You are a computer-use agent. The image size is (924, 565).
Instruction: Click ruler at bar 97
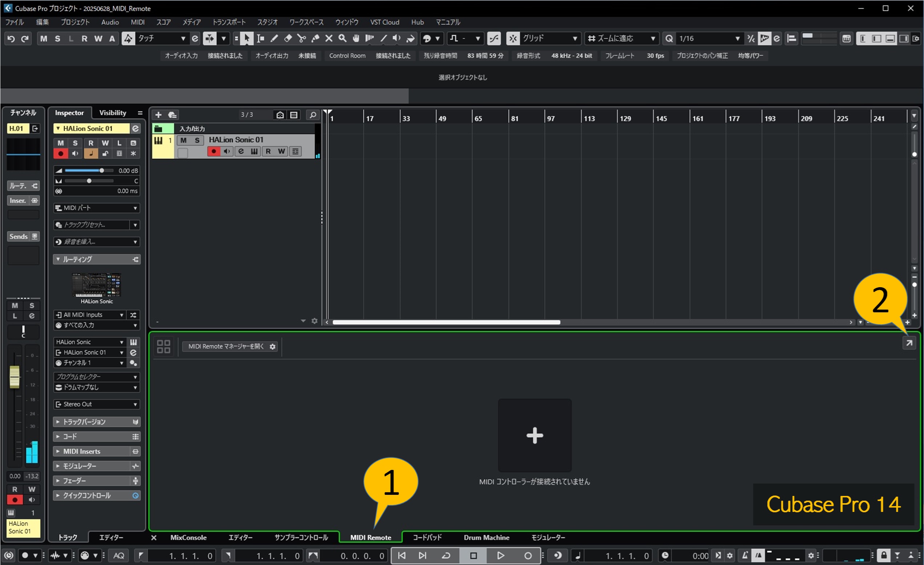pos(551,119)
